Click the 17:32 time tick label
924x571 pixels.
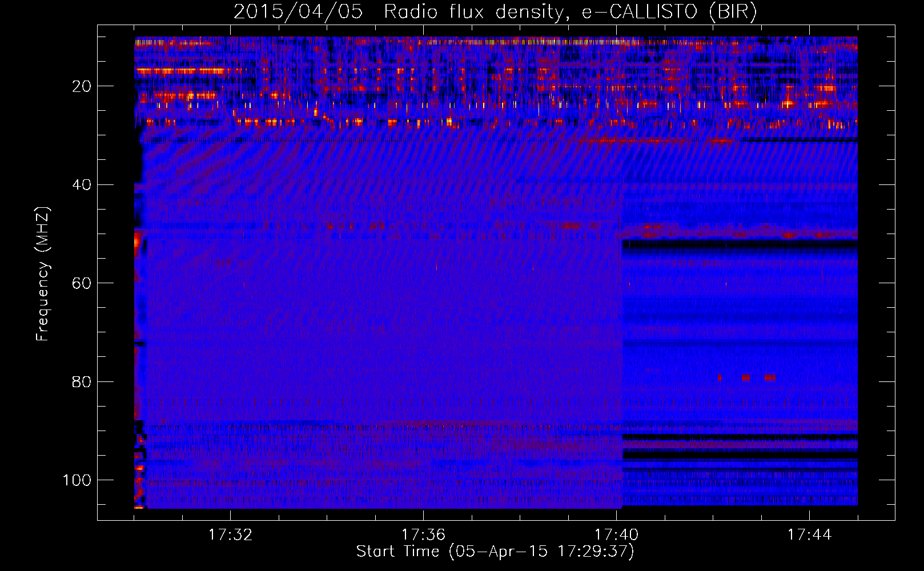point(230,535)
